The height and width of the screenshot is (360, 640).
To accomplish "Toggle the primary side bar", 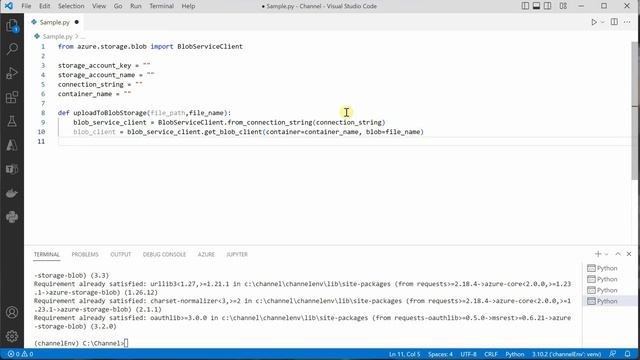I will pyautogui.click(x=525, y=6).
